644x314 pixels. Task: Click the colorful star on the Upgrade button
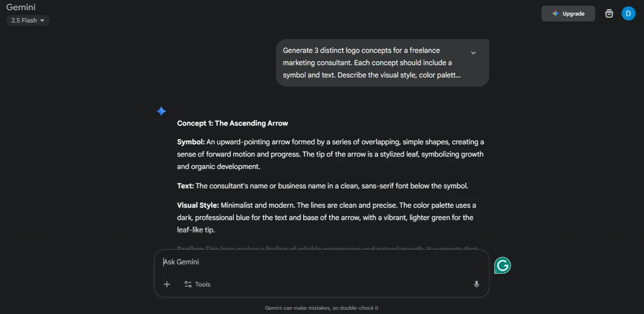pyautogui.click(x=555, y=13)
